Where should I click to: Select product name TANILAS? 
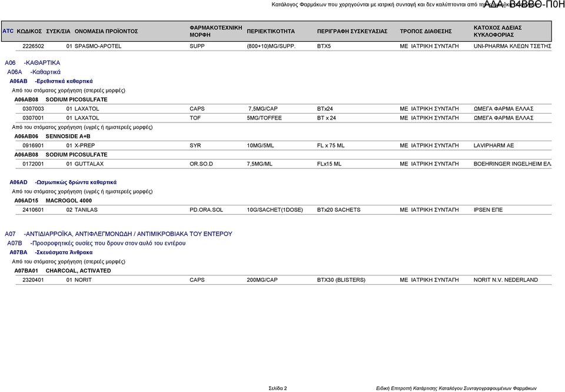(x=86, y=210)
